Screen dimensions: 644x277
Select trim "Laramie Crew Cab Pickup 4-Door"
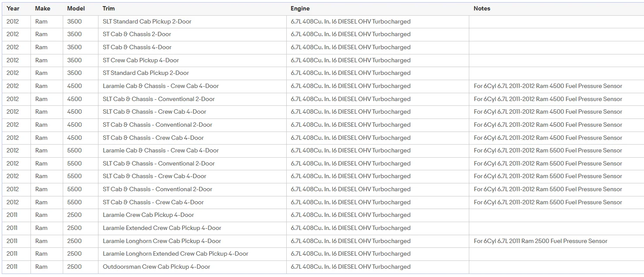click(148, 215)
